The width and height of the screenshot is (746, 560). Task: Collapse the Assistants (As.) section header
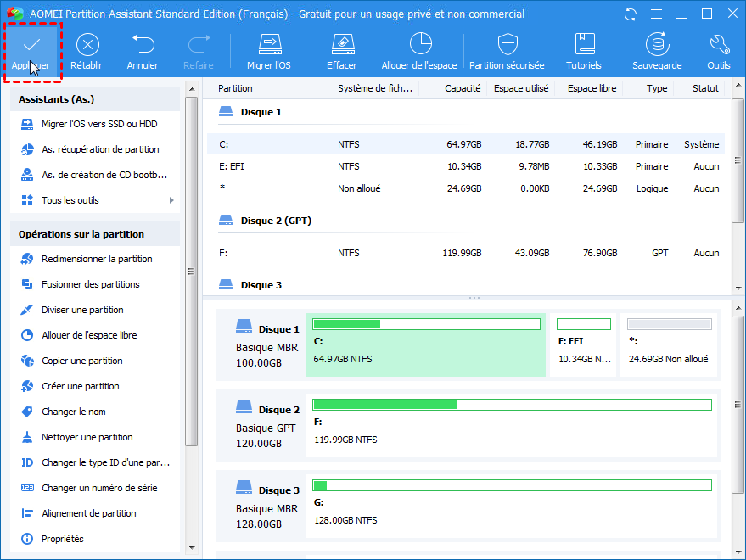coord(95,99)
